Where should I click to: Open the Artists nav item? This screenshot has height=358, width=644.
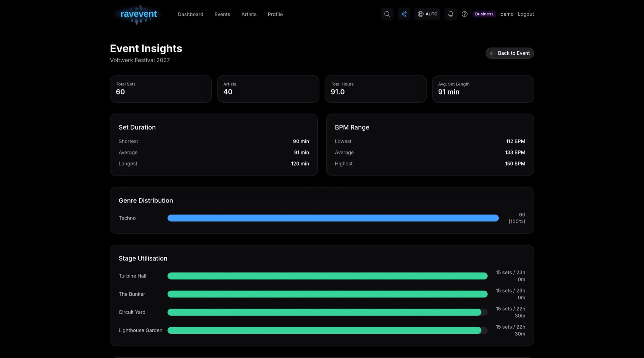click(249, 14)
